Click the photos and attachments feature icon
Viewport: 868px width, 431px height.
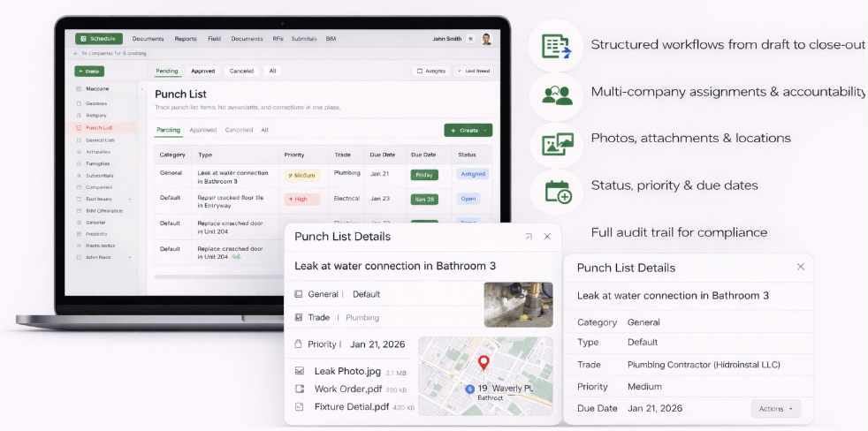pyautogui.click(x=558, y=145)
